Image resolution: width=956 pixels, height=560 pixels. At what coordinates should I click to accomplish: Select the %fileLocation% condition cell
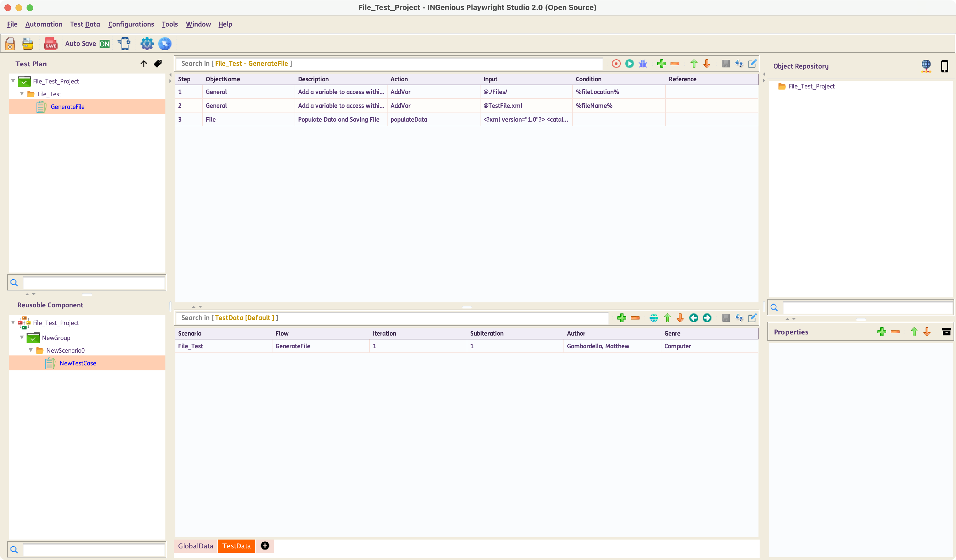(x=619, y=92)
